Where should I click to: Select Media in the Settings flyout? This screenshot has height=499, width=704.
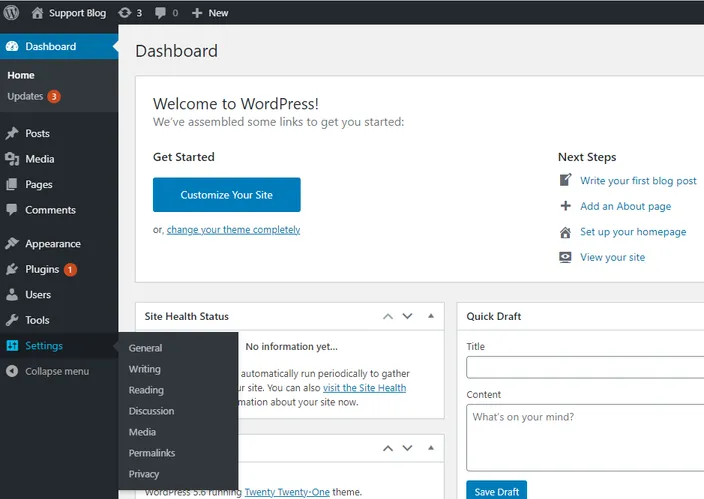click(x=142, y=432)
